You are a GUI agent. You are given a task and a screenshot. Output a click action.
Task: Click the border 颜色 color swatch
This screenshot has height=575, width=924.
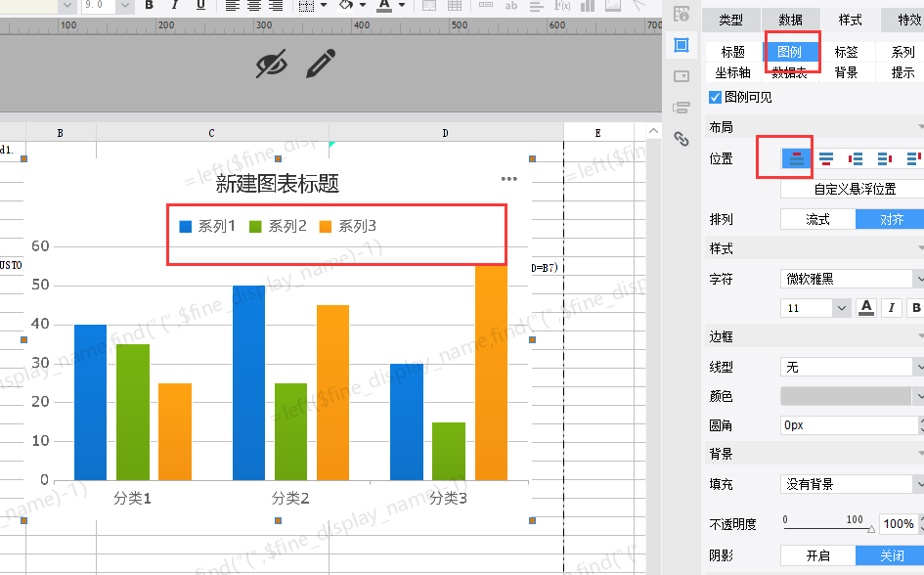tap(846, 396)
